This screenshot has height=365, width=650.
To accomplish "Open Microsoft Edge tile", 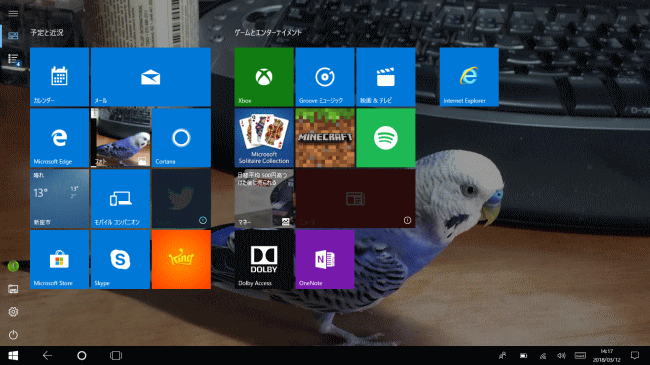I will (59, 138).
